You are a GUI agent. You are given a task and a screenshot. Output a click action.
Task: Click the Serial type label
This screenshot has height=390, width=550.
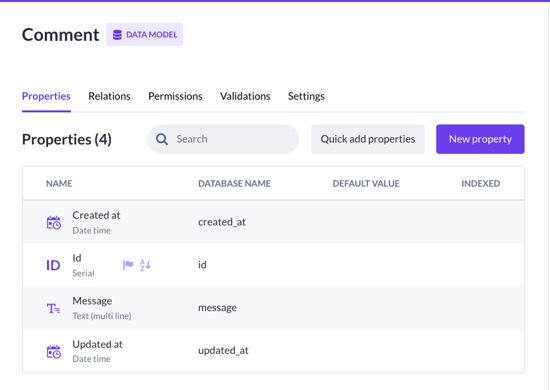83,273
